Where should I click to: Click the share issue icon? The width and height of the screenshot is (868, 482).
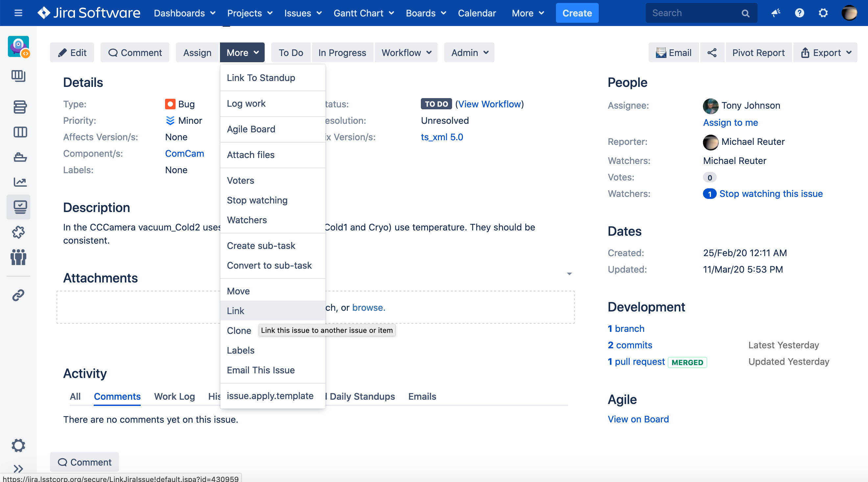coord(711,53)
